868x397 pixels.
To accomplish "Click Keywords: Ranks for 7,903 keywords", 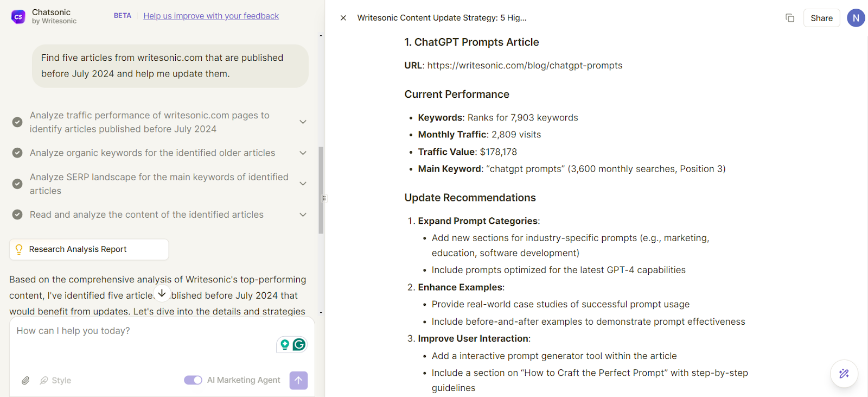I will pyautogui.click(x=498, y=118).
